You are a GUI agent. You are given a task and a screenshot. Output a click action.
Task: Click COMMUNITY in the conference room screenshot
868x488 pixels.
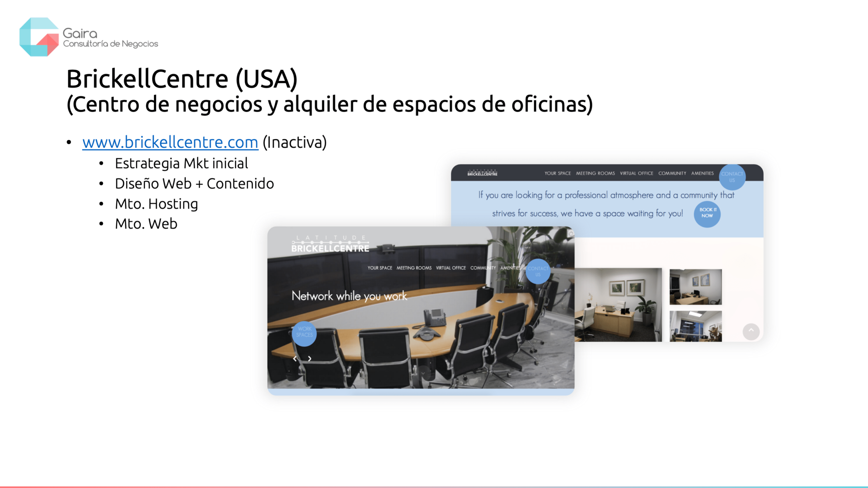(x=483, y=268)
